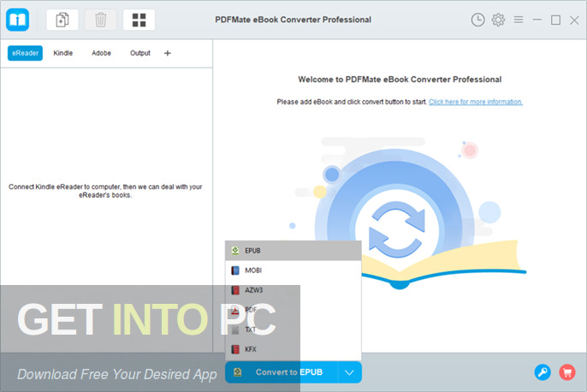Viewport: 587px width, 392px height.
Task: Click the trash delete icon
Action: point(100,20)
